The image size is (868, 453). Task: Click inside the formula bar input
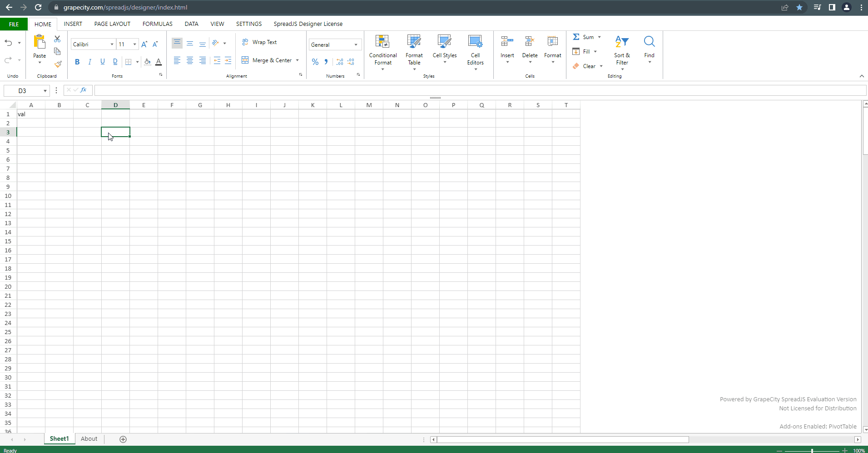pos(477,90)
